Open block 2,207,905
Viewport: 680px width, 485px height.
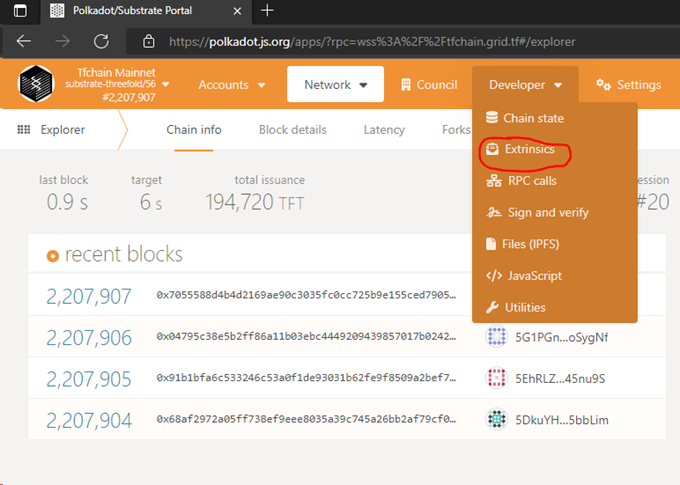click(x=88, y=379)
